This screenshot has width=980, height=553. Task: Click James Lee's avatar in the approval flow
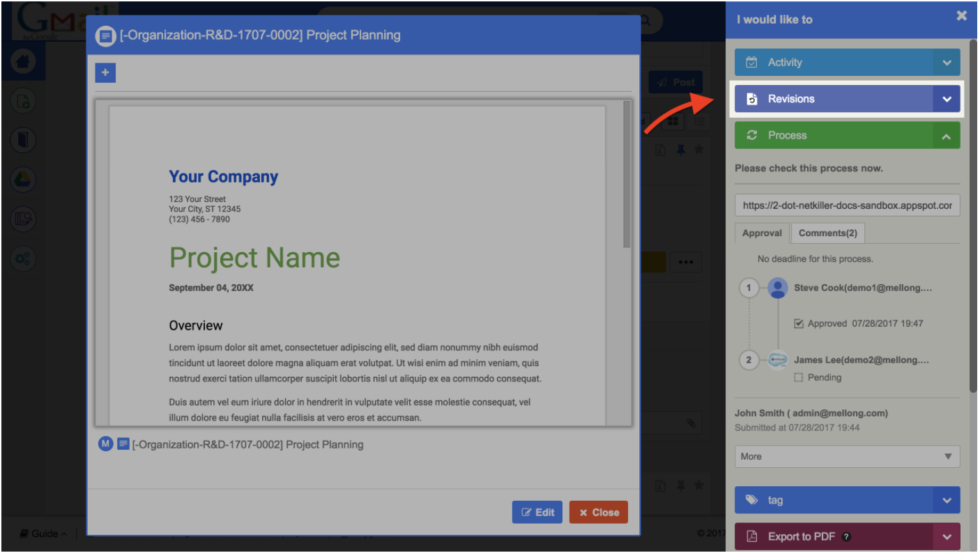click(x=778, y=360)
